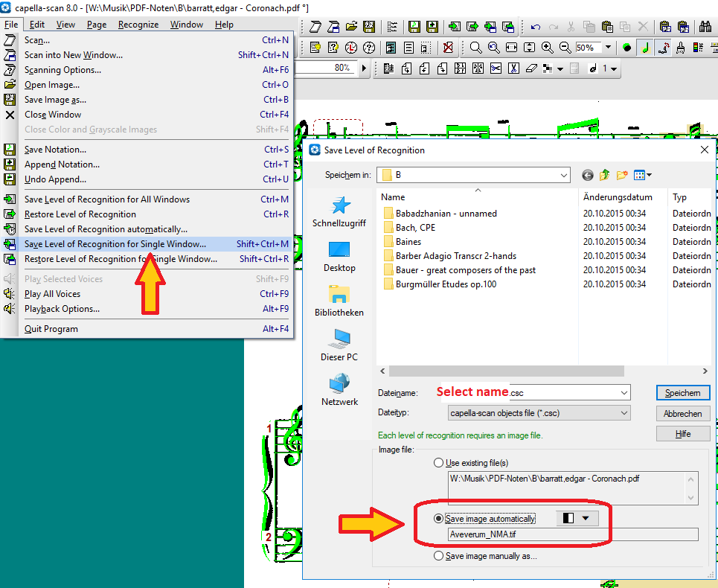Open Dieser PC in the dialog sidebar
The height and width of the screenshot is (588, 718).
[339, 345]
